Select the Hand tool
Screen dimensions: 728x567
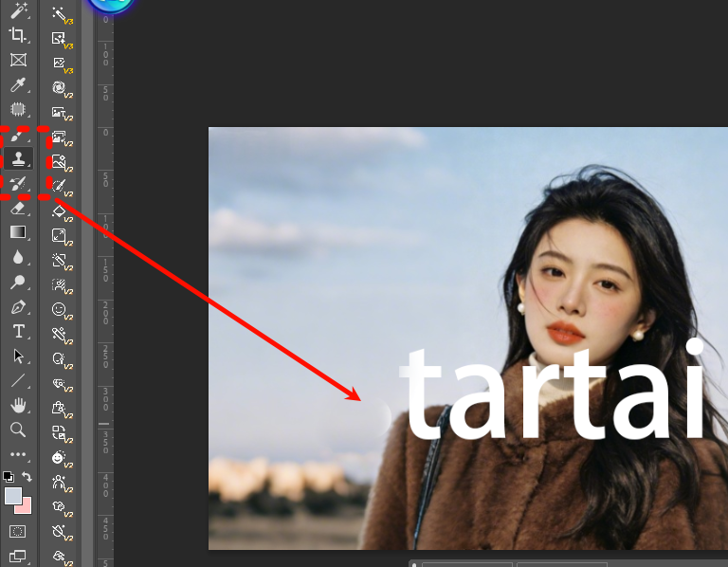18,406
